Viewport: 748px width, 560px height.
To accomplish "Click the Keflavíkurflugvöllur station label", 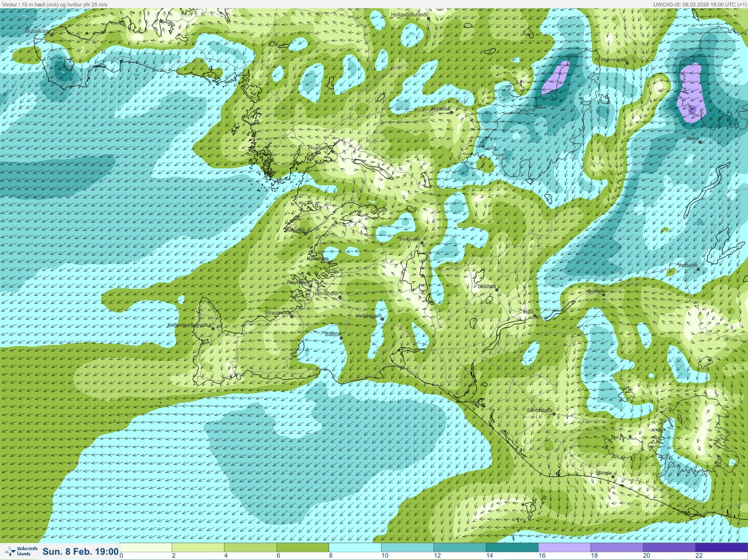I will pyautogui.click(x=189, y=325).
